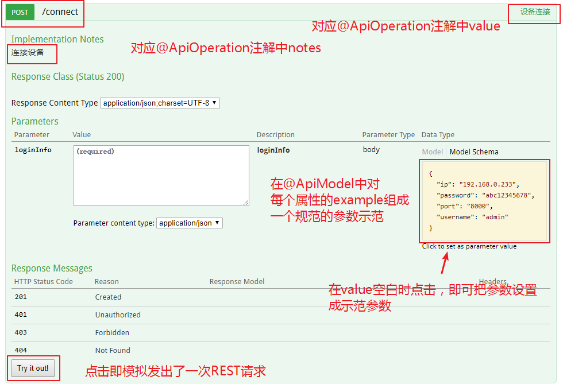Open the /connect endpoint path
Viewport: 563px width, 392px height.
click(x=60, y=12)
